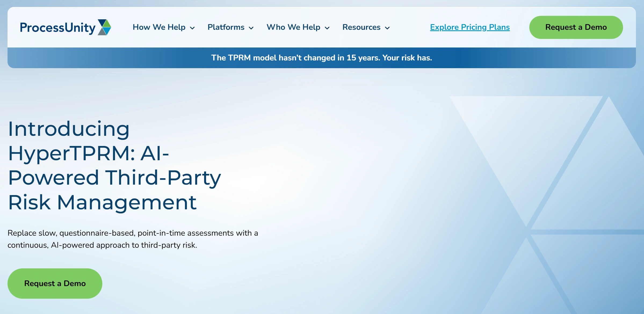Click Request a Demo below the hero text

coord(55,283)
